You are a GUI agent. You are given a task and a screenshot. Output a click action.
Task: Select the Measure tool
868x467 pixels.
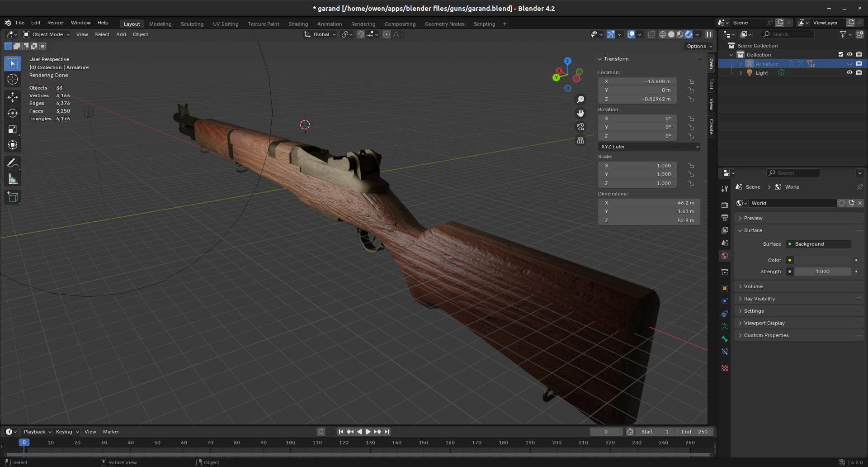coord(13,179)
